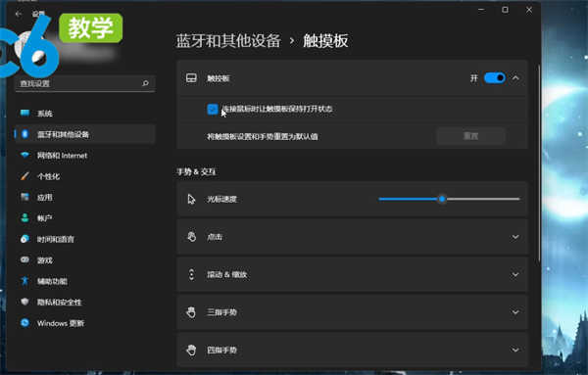Click the 帐户 person icon
This screenshot has width=588, height=375.
24,217
